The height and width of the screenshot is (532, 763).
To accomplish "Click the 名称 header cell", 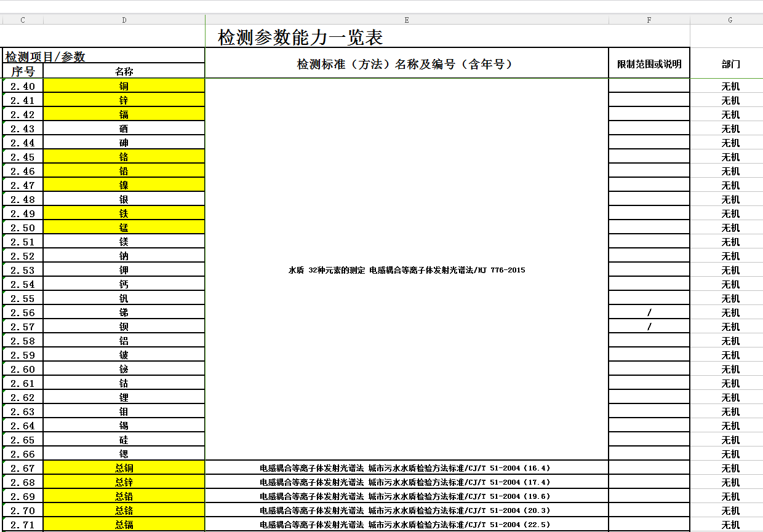I will [124, 71].
